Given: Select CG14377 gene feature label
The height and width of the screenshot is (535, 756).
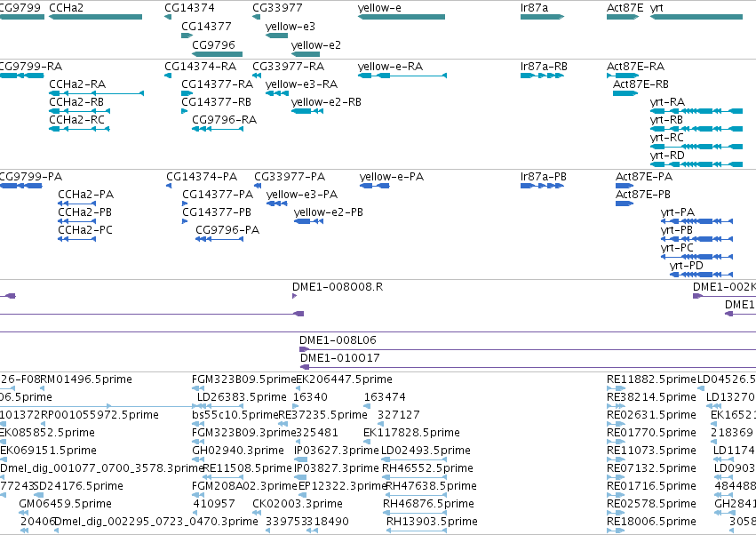Looking at the screenshot, I should [x=206, y=26].
